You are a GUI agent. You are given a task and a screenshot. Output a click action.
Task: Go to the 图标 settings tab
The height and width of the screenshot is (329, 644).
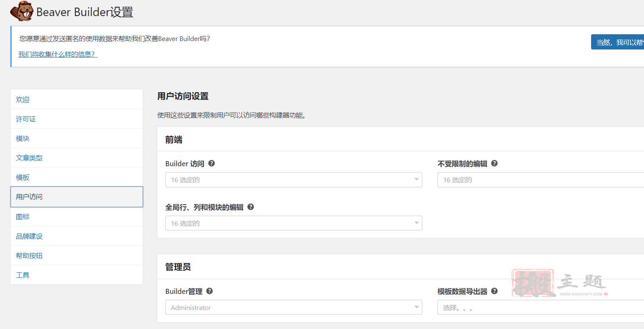point(77,217)
